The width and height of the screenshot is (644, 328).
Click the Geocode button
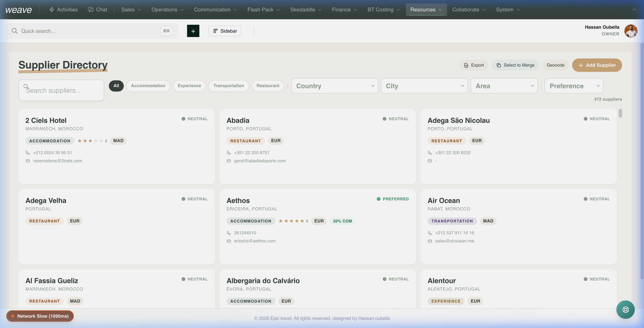click(x=555, y=65)
